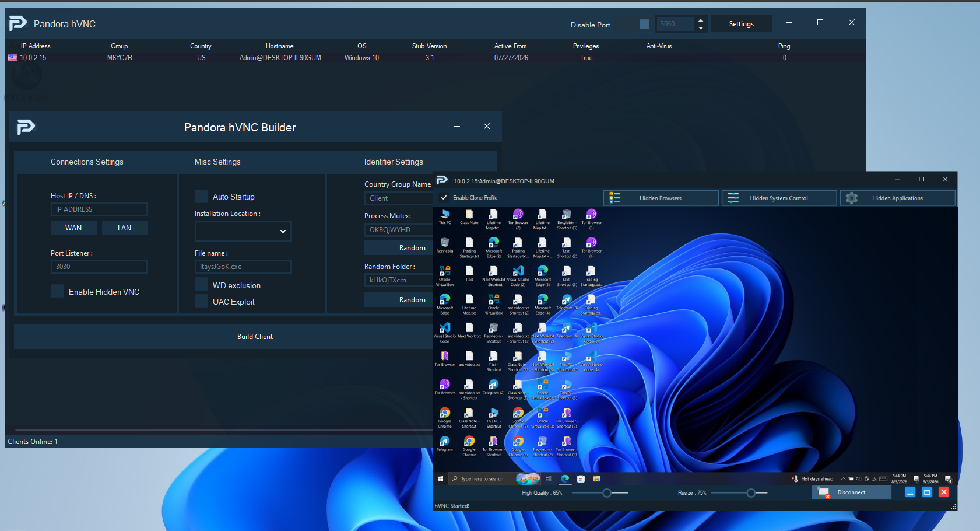This screenshot has width=980, height=531.
Task: Open Microsoft Store from the remote taskbar
Action: [581, 479]
